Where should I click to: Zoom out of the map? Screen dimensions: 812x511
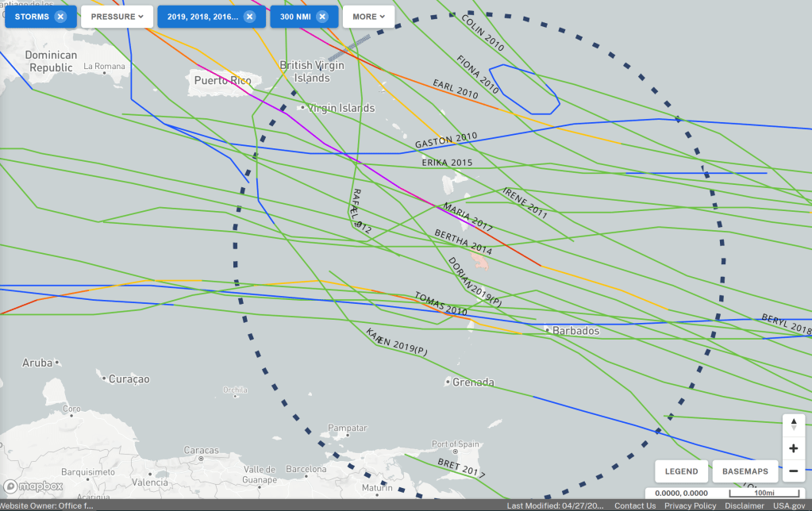[x=793, y=471]
